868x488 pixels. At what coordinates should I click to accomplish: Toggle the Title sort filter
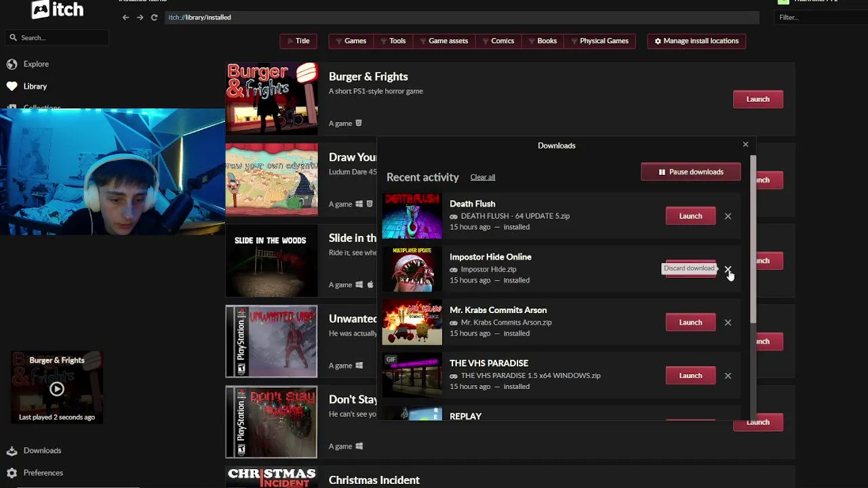click(x=298, y=41)
